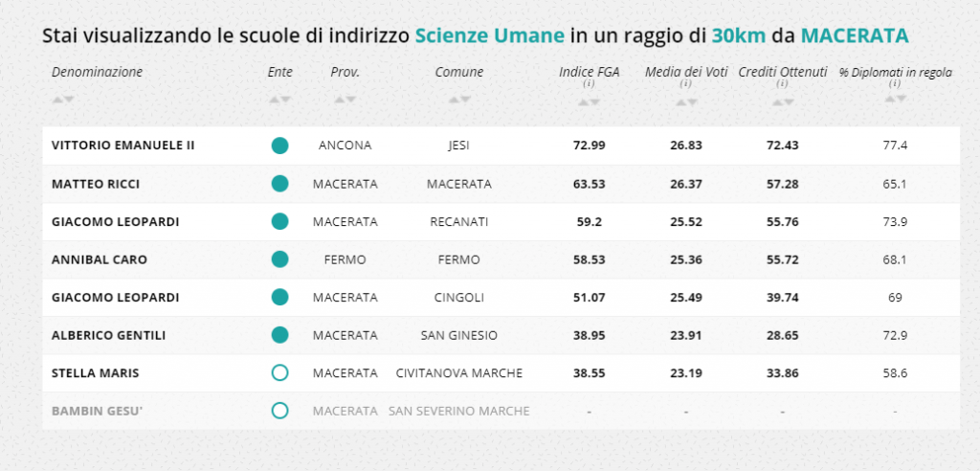Click info icon under Media dei Voti
The width and height of the screenshot is (980, 471).
pyautogui.click(x=686, y=83)
